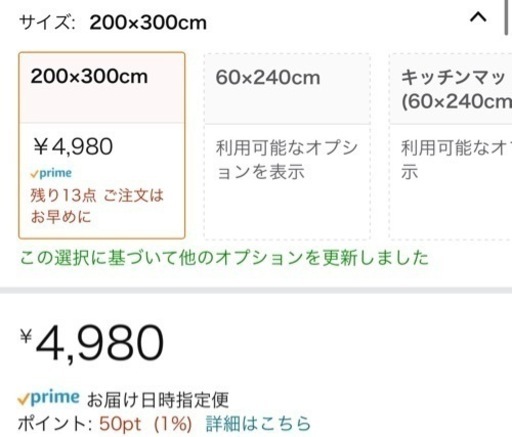Click the サイズ: 200×300cm header
Viewport: 512px width, 437px height.
coord(113,23)
